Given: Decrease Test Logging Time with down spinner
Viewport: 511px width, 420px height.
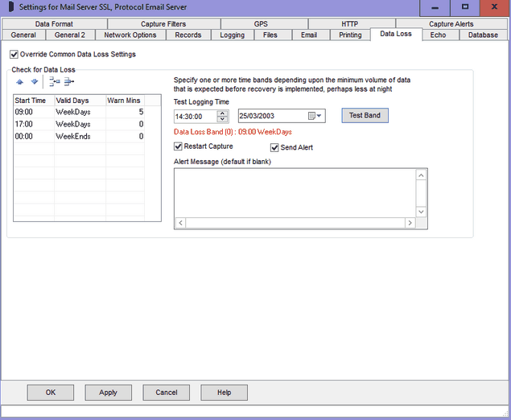Looking at the screenshot, I should [223, 119].
